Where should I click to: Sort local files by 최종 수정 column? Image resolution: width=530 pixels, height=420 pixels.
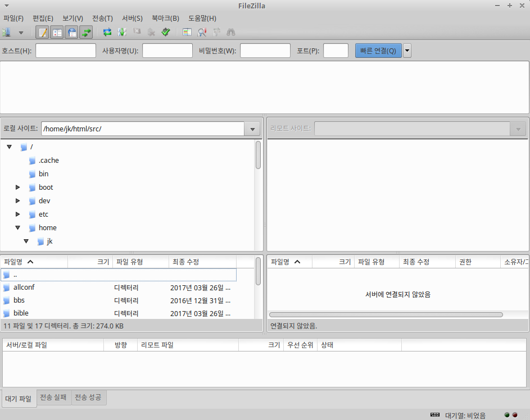pos(202,262)
